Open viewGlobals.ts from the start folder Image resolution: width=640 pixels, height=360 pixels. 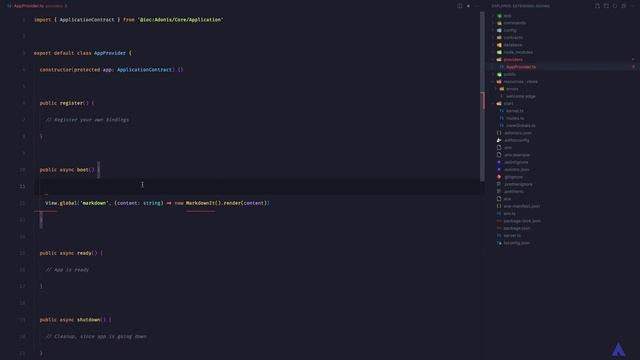(521, 126)
